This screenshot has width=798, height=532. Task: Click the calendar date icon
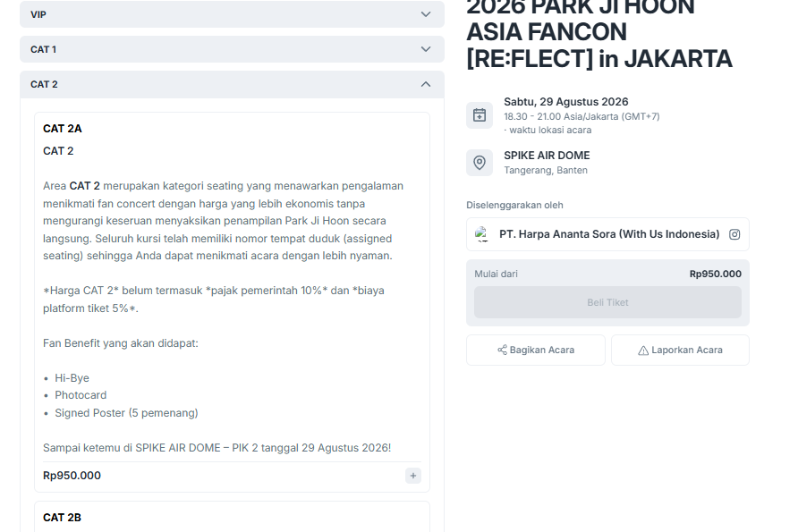click(480, 115)
